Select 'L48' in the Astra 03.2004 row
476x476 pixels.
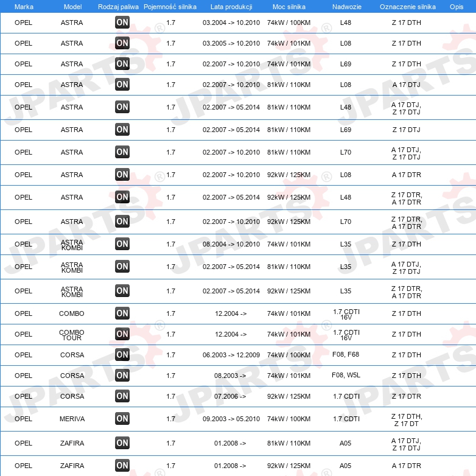(x=346, y=23)
